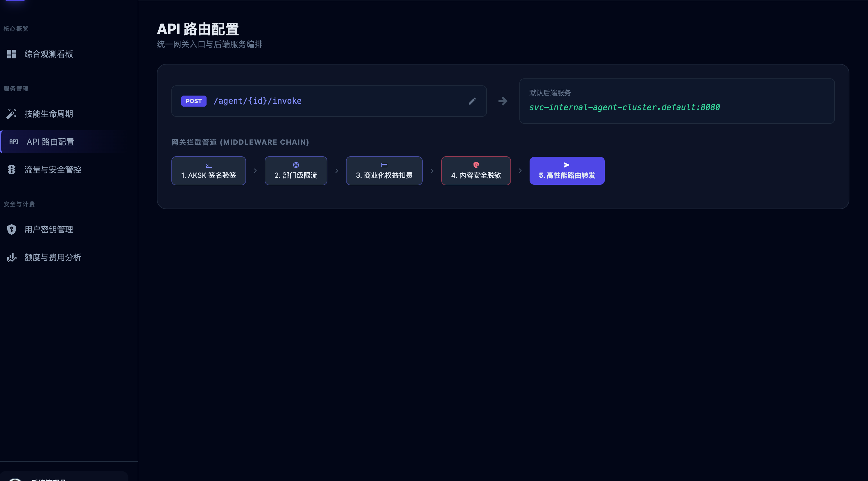Image resolution: width=868 pixels, height=481 pixels.
Task: Click the /agent/{id}/invoke path field
Action: pos(258,101)
